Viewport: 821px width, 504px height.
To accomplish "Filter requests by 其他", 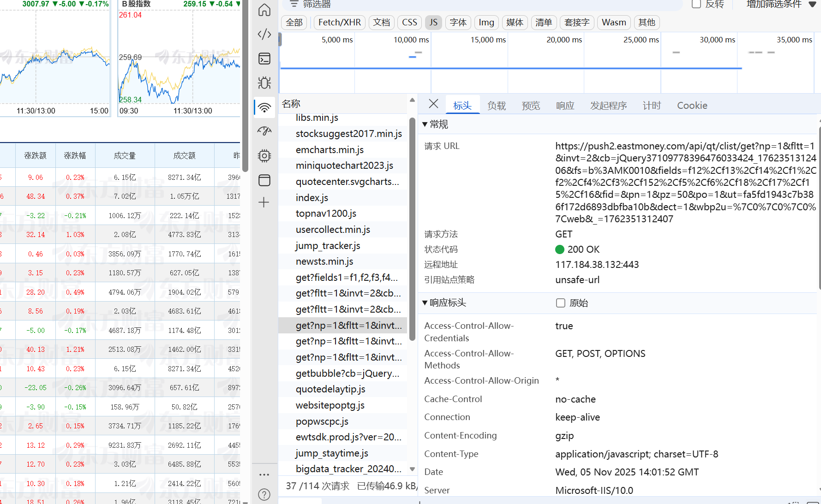I will pyautogui.click(x=647, y=23).
